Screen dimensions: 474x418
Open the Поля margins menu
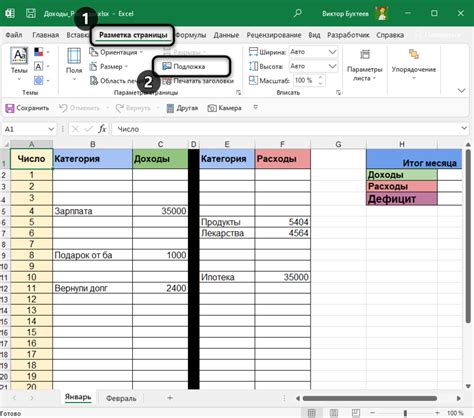pyautogui.click(x=74, y=63)
